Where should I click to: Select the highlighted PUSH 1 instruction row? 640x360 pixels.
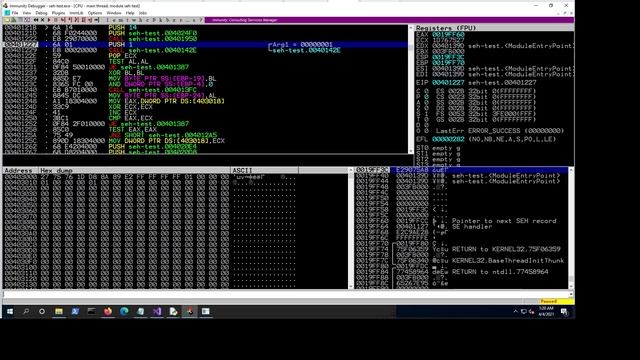coord(206,44)
